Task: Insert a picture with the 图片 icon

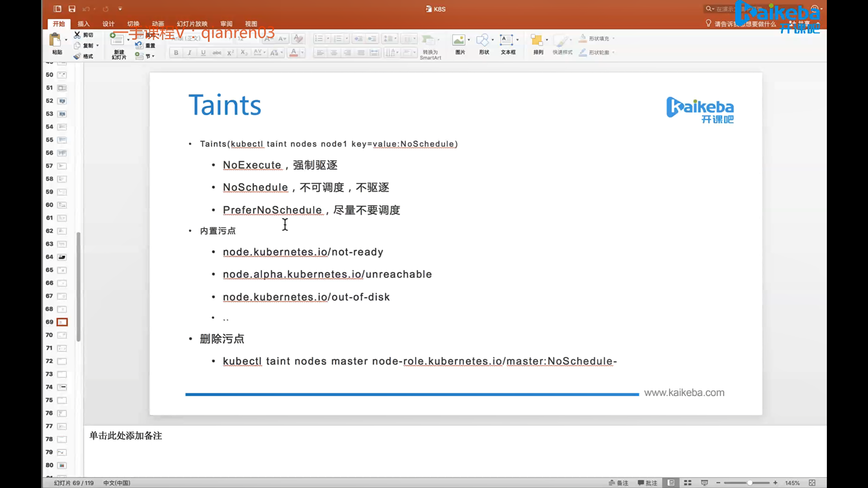Action: pyautogui.click(x=459, y=41)
